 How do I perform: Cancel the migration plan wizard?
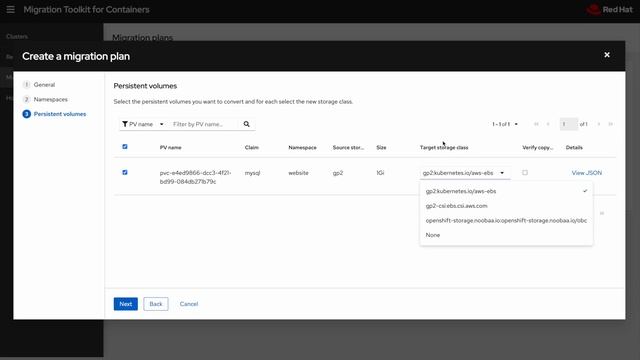[x=189, y=304]
